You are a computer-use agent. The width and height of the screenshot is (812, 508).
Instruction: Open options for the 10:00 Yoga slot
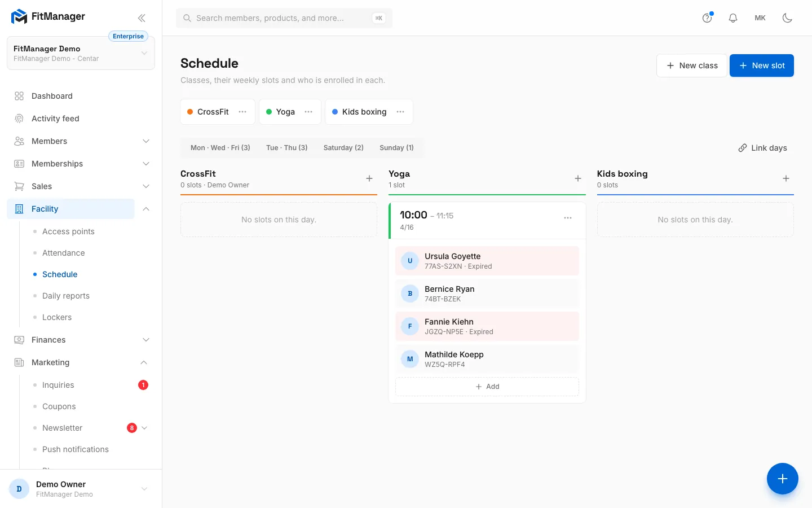[x=568, y=218]
